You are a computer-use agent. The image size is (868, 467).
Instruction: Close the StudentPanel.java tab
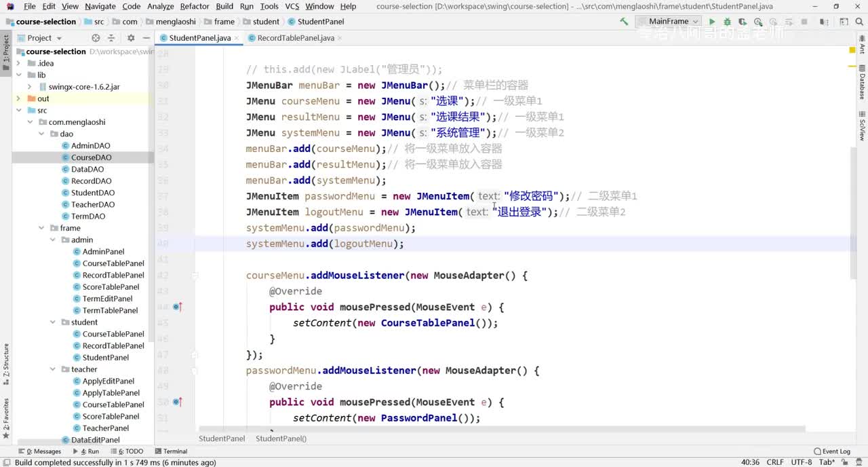pyautogui.click(x=237, y=38)
